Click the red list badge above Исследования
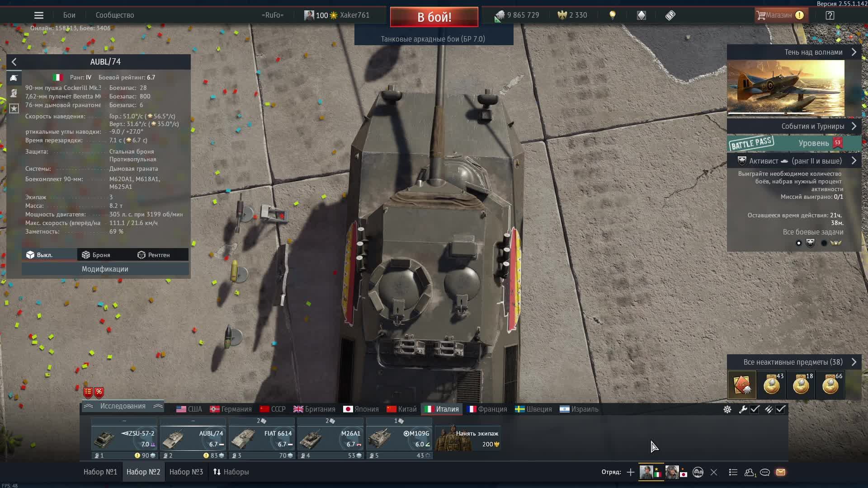The width and height of the screenshot is (868, 488). 88,392
